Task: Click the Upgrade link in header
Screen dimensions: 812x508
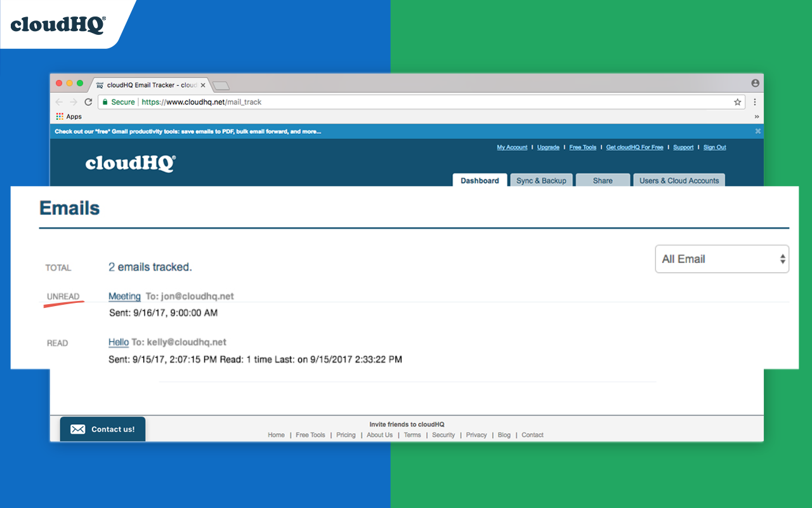Action: click(x=548, y=147)
